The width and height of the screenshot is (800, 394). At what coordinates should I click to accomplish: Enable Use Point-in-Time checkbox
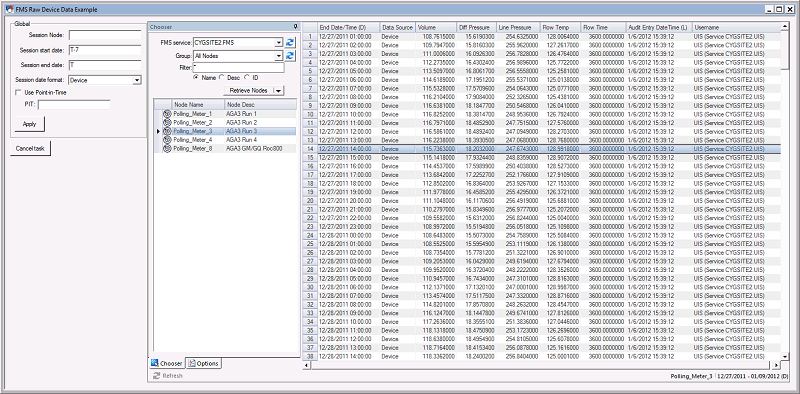(18, 93)
